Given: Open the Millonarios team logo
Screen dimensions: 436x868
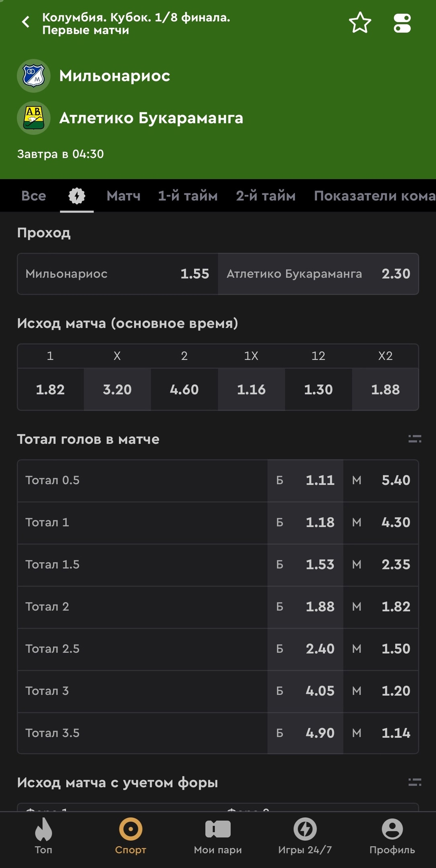Looking at the screenshot, I should coord(34,76).
